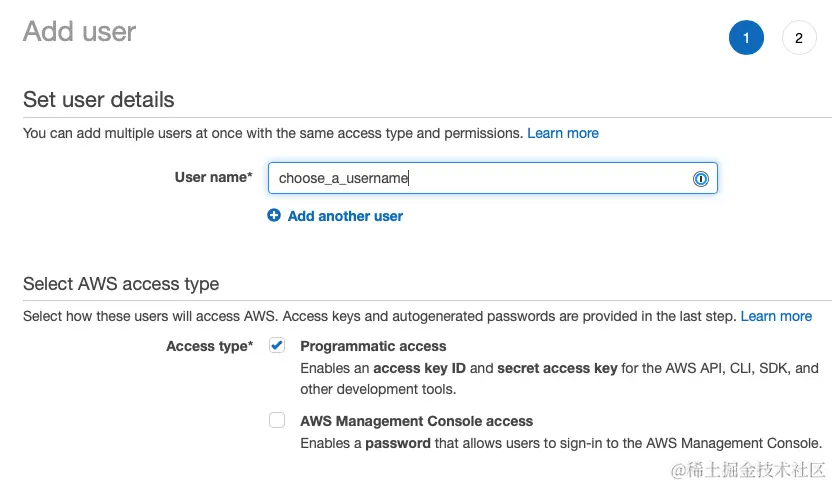Viewport: 832px width, 486px height.
Task: Open Learn more link under AWS access type
Action: pyautogui.click(x=776, y=316)
